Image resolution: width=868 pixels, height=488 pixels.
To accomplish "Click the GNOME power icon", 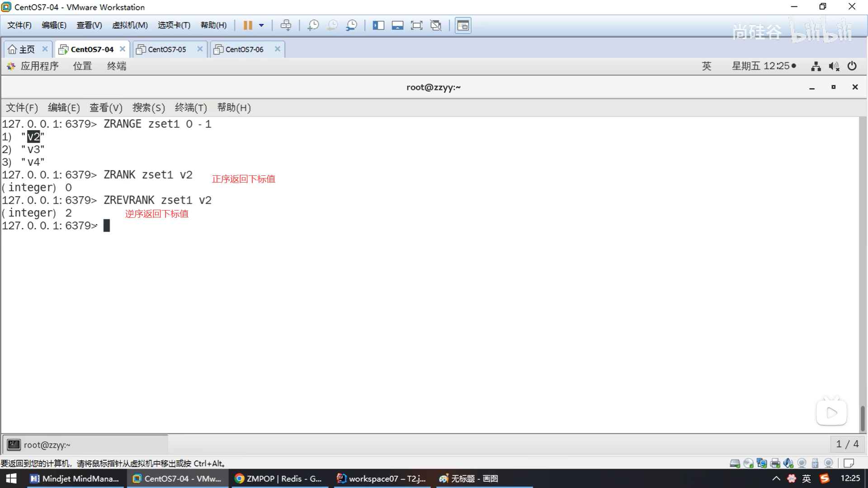I will [852, 66].
